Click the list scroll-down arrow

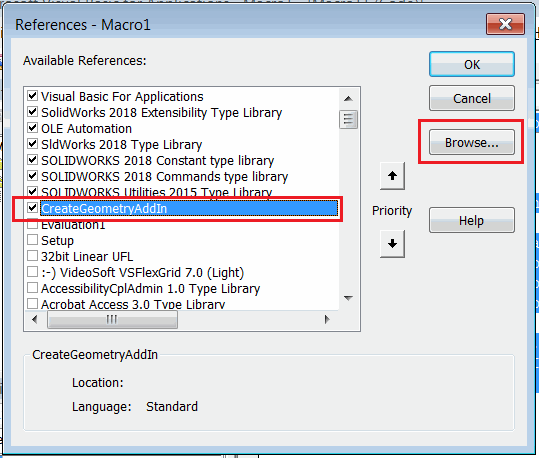pyautogui.click(x=348, y=298)
